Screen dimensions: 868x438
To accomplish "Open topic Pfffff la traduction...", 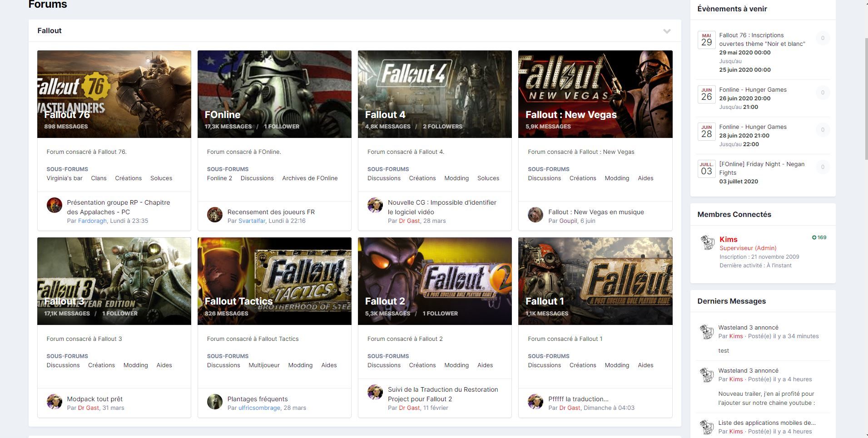I will coord(578,399).
